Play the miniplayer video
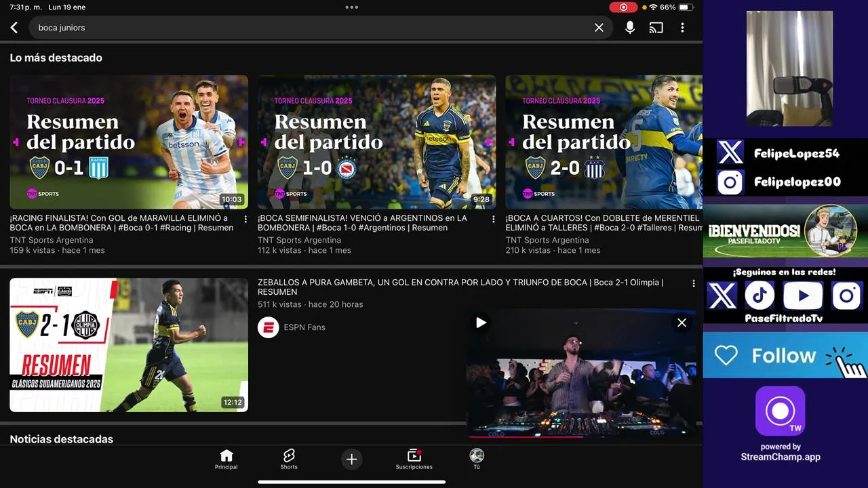The image size is (868, 488). [481, 323]
